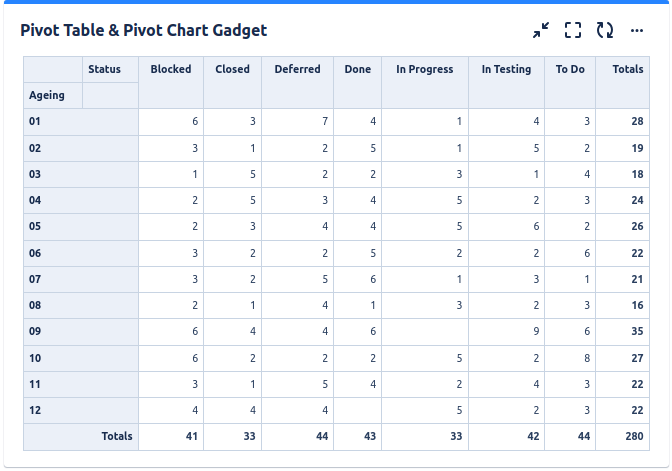Screen dimensions: 672x471
Task: Select the Closed column header
Action: click(x=232, y=69)
